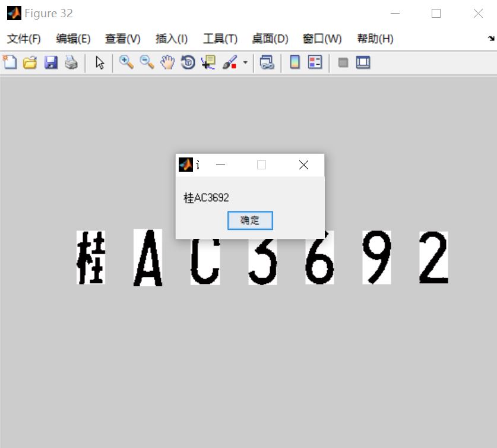Image resolution: width=497 pixels, height=448 pixels.
Task: Select the Edit Plot arrow tool
Action: (100, 62)
